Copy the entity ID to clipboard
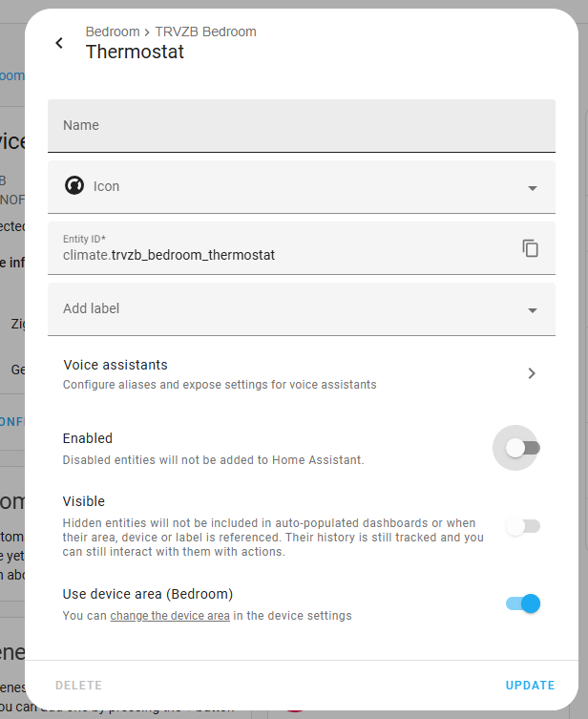Image resolution: width=588 pixels, height=719 pixels. (531, 248)
